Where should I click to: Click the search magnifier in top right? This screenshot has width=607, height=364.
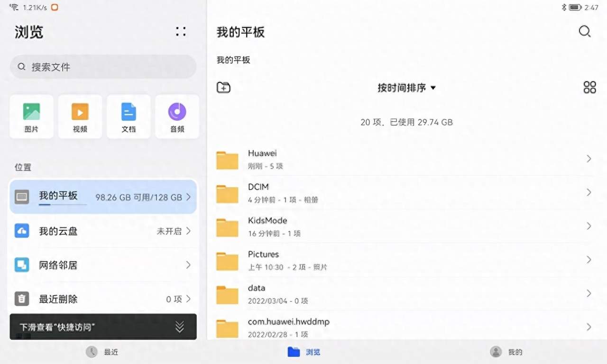coord(585,32)
